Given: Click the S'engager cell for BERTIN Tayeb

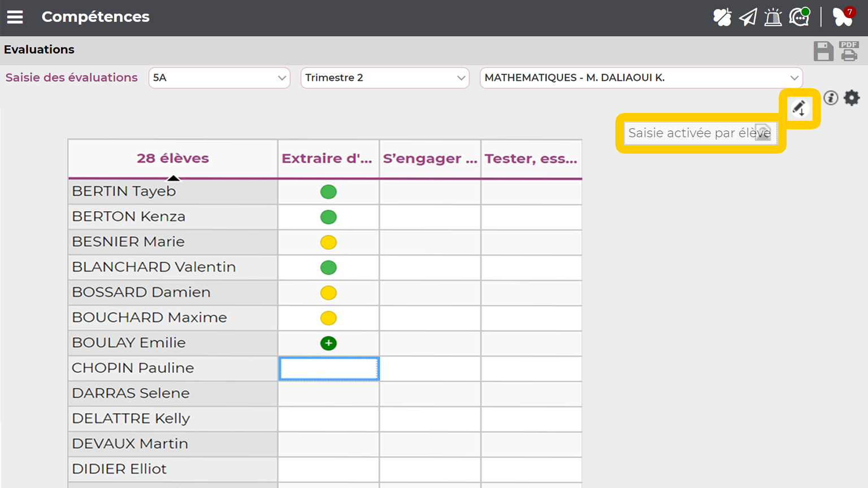Looking at the screenshot, I should (430, 192).
